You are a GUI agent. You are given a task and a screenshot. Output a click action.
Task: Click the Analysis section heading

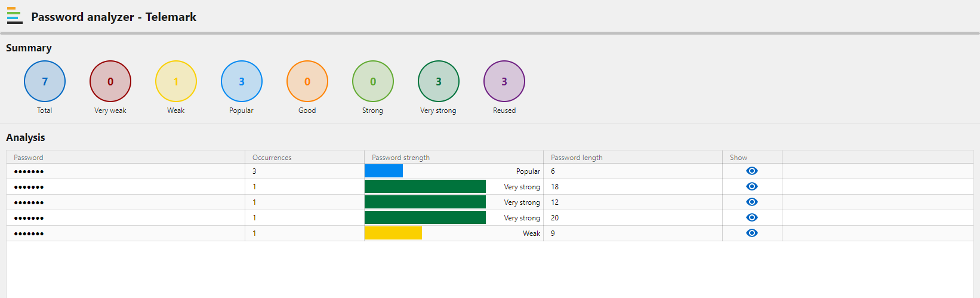pyautogui.click(x=26, y=137)
